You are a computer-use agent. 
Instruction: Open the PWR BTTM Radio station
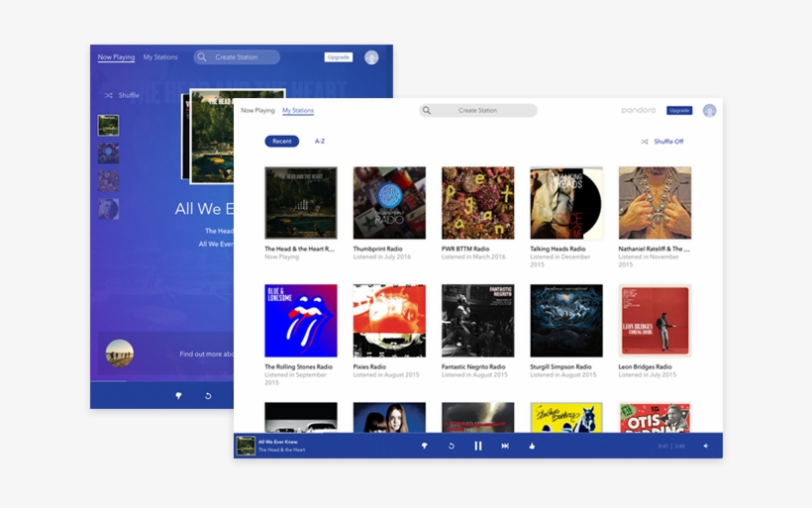coord(478,202)
